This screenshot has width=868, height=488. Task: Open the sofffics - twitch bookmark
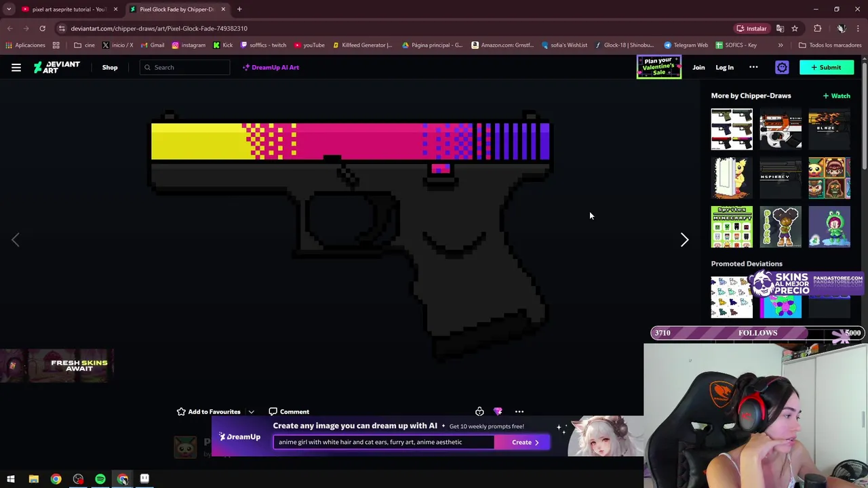click(x=264, y=45)
